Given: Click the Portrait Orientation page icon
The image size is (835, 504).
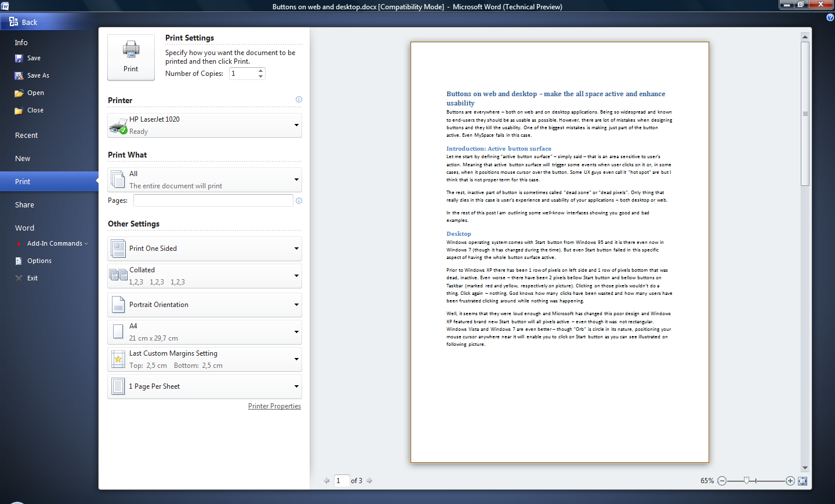Looking at the screenshot, I should tap(118, 305).
